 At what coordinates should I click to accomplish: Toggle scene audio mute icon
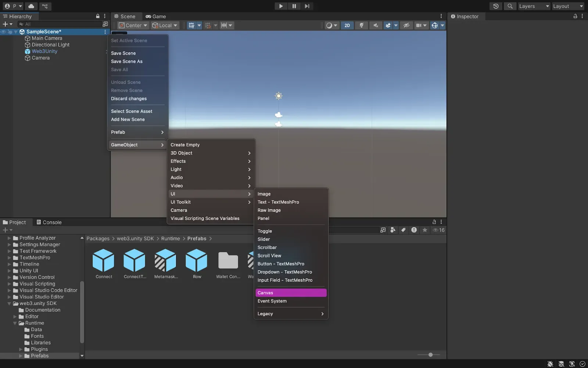coord(376,25)
